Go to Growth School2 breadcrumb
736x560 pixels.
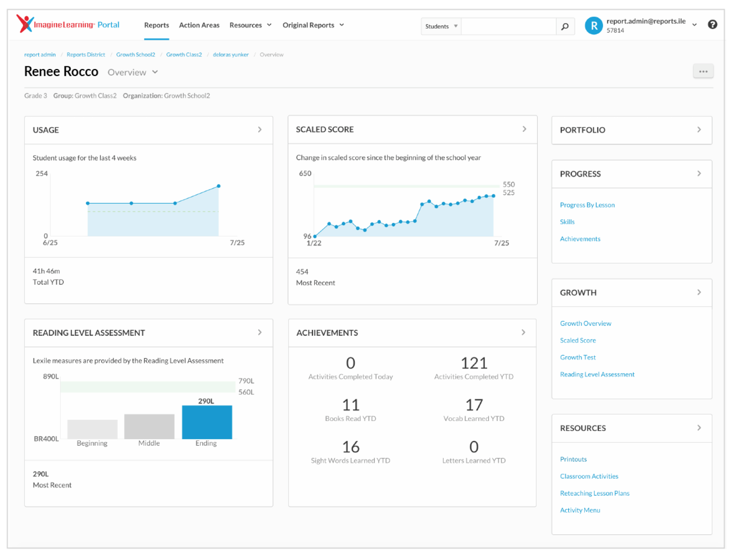point(135,55)
